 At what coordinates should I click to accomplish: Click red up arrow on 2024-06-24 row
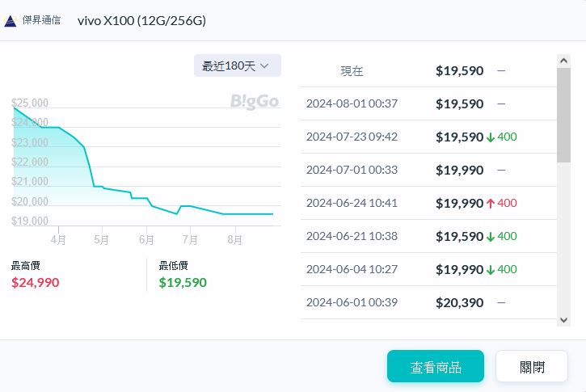point(490,204)
